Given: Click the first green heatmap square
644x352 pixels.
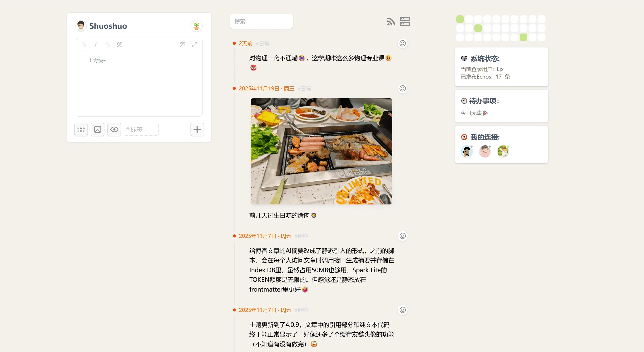Looking at the screenshot, I should click(460, 19).
